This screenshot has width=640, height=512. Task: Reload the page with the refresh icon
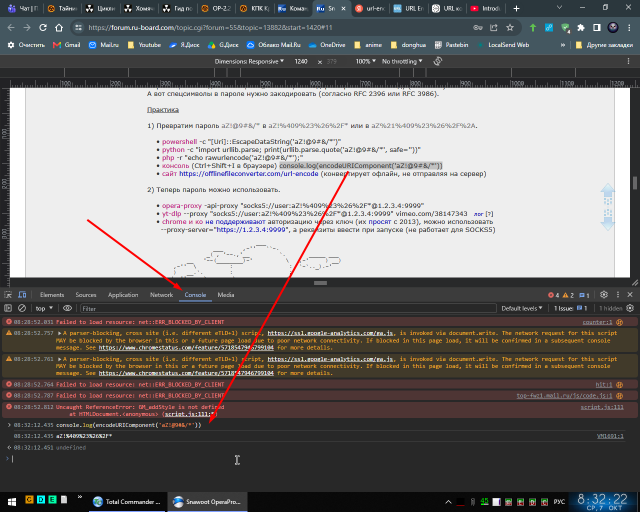pyautogui.click(x=43, y=28)
